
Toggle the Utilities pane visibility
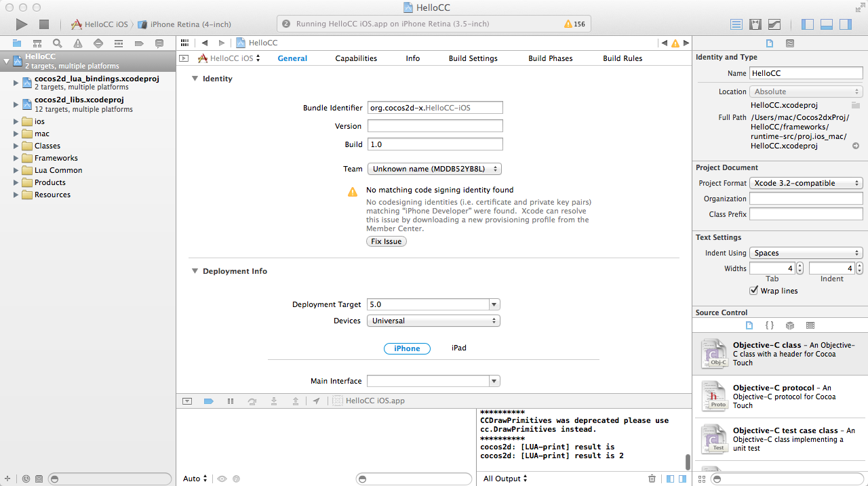click(846, 24)
